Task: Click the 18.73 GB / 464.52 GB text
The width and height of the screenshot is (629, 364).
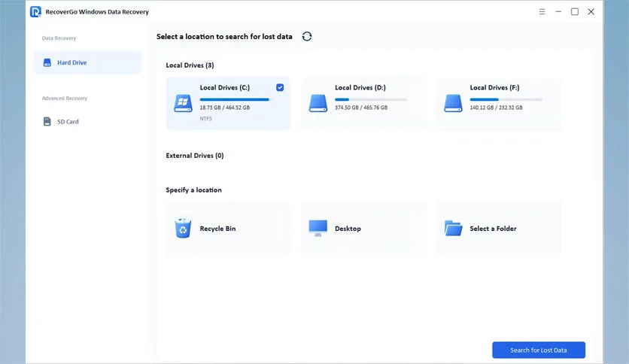Action: [225, 108]
